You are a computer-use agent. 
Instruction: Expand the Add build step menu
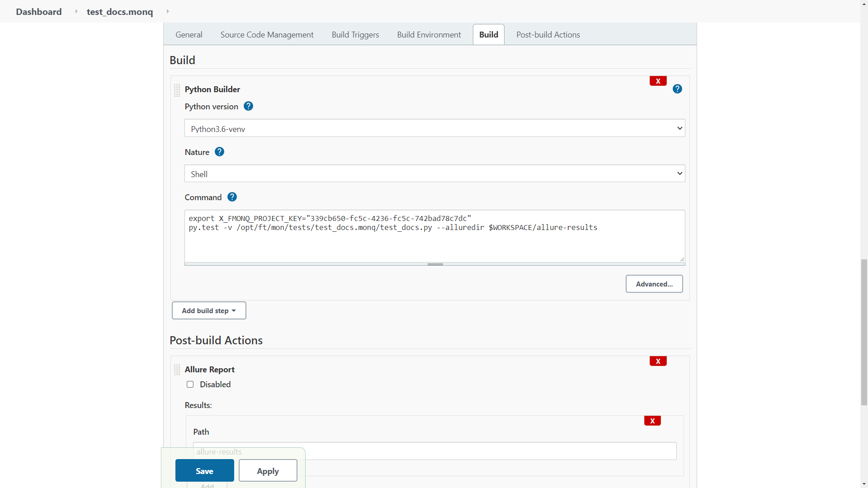(x=209, y=311)
